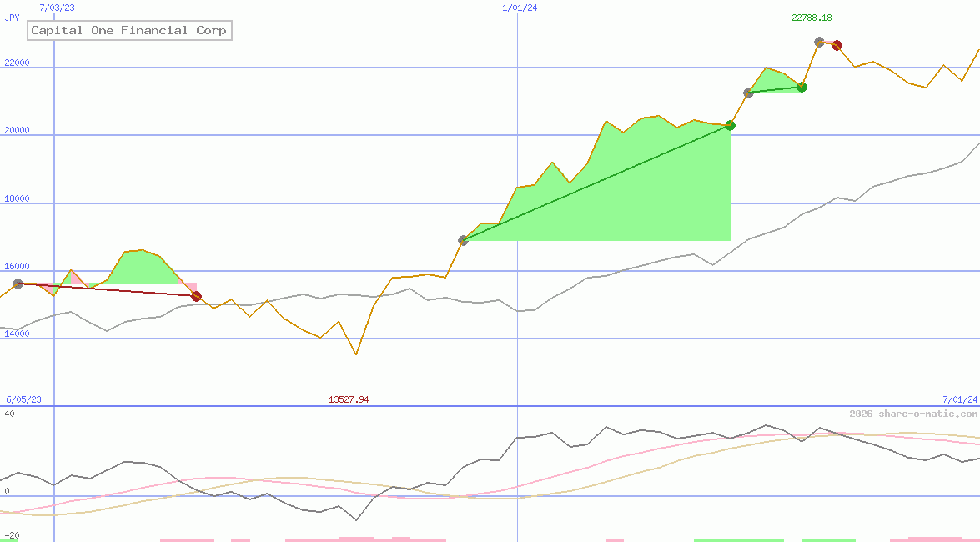Click the grey entry marker near 21200
This screenshot has height=542, width=980.
pyautogui.click(x=748, y=93)
